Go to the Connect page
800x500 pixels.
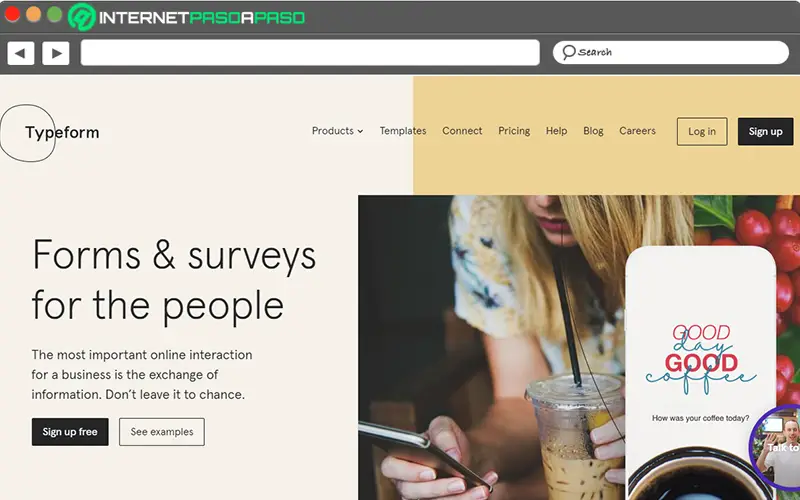[462, 131]
